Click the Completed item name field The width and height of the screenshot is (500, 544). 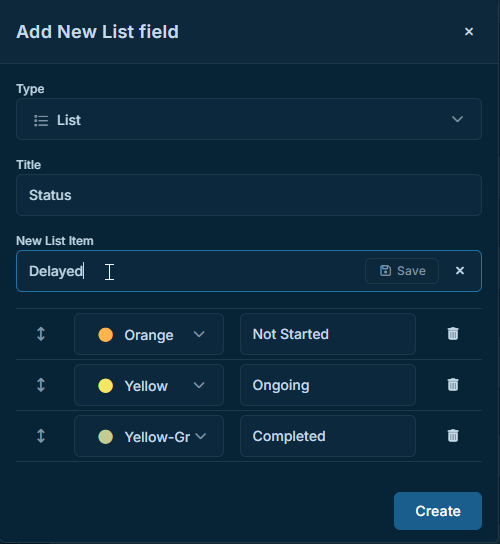pos(328,436)
